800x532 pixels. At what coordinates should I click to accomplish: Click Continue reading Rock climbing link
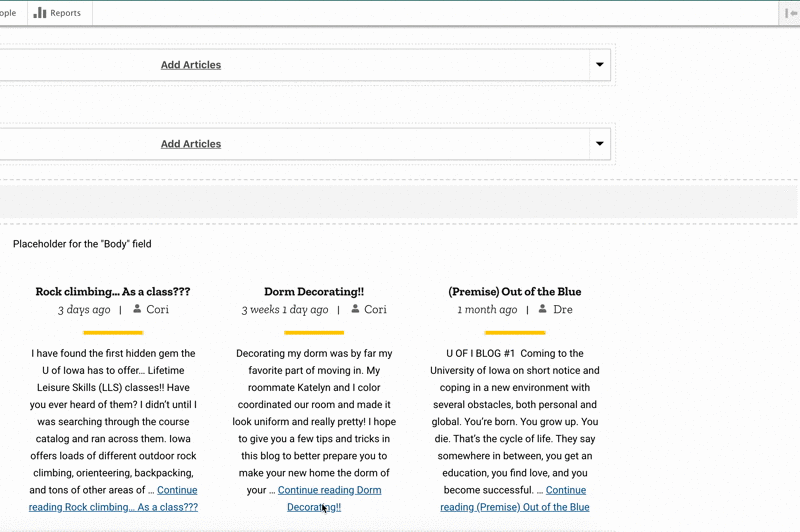point(113,498)
